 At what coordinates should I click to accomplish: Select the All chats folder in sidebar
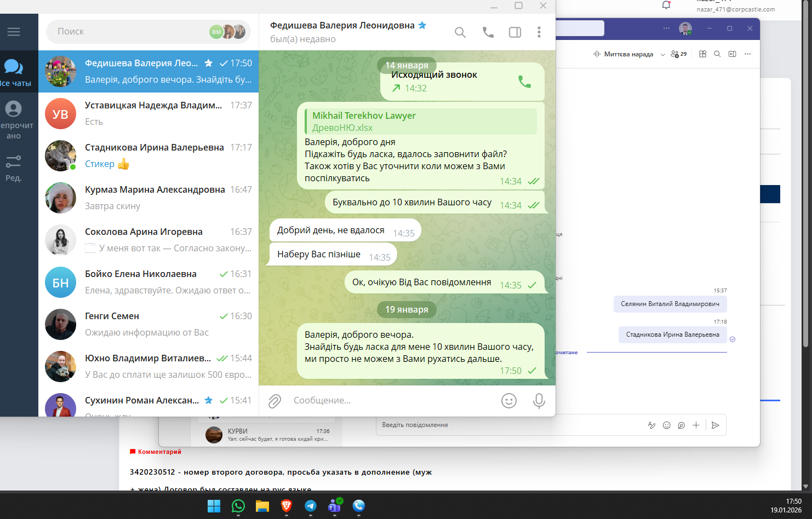point(15,73)
